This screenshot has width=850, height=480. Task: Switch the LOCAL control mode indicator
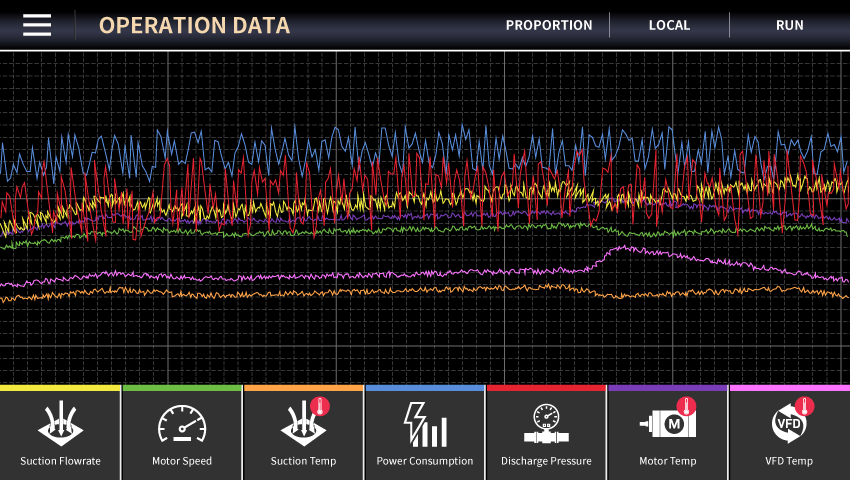(x=669, y=25)
